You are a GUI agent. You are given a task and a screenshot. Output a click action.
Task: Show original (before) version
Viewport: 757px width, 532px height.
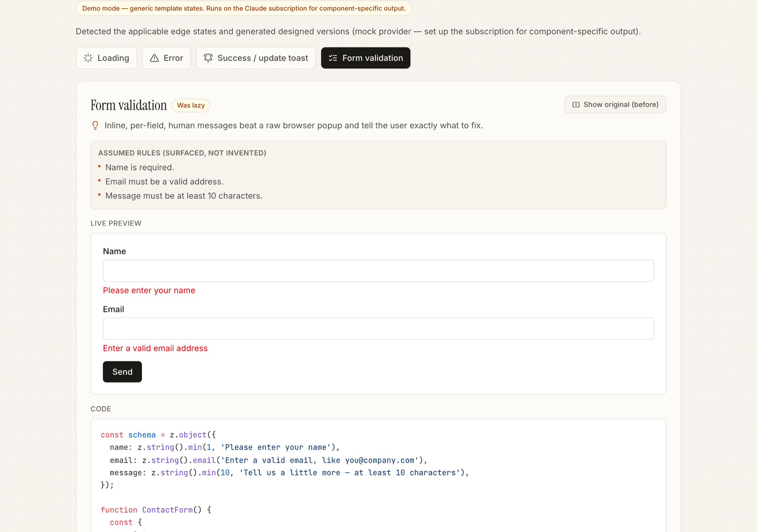615,104
